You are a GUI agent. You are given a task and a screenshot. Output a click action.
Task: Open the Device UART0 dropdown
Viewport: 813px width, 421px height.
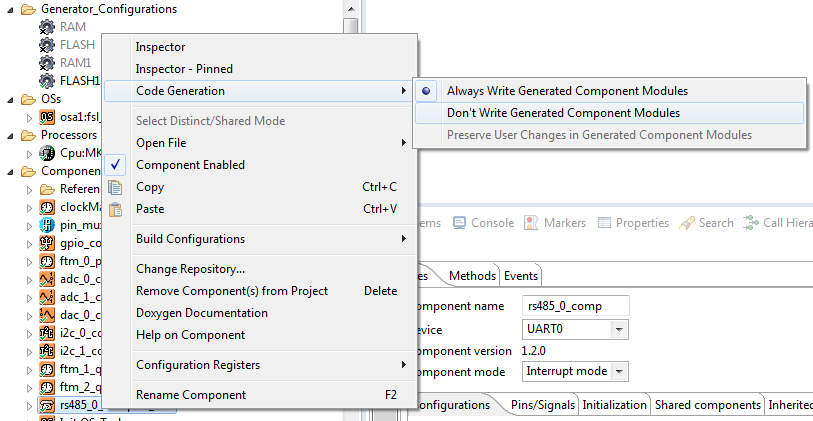[x=619, y=329]
